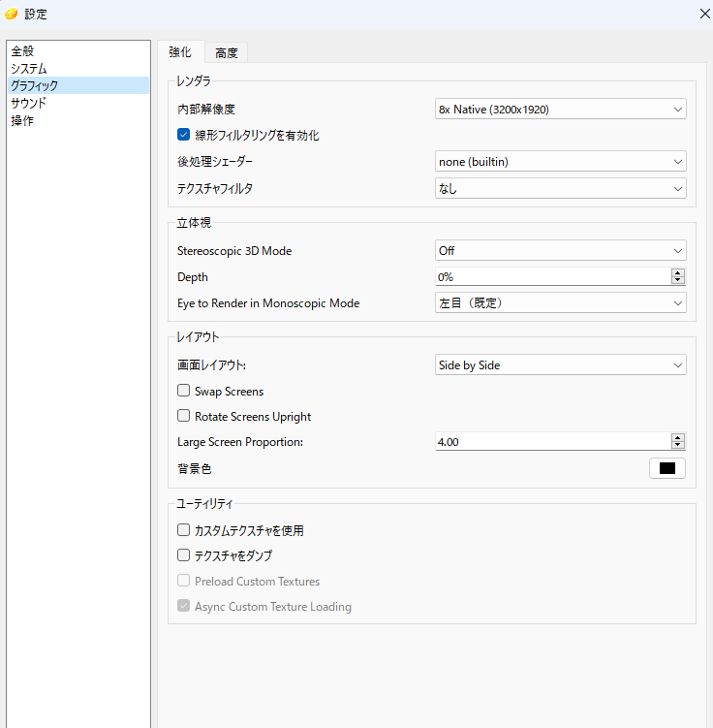Enable カスタムテクスチャを使用 checkbox

pyautogui.click(x=184, y=529)
